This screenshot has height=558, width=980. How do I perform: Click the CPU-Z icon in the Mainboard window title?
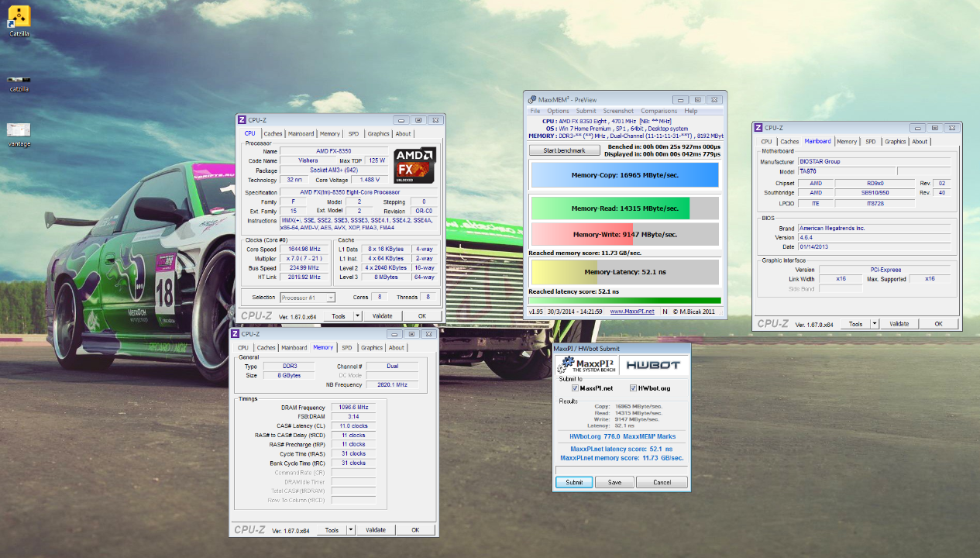(758, 128)
